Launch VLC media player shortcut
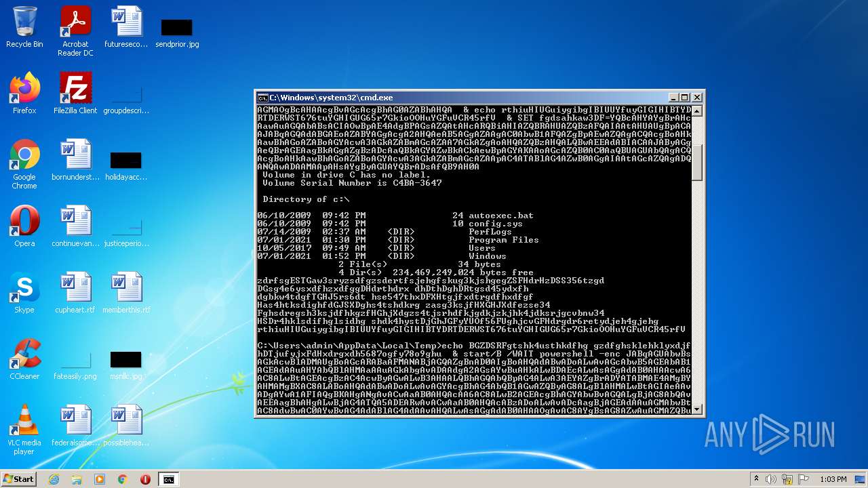 point(24,430)
